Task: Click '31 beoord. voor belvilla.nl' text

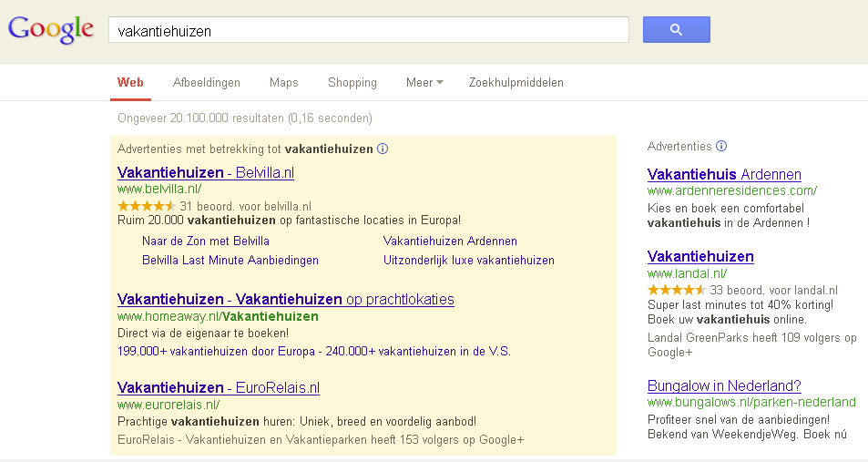Action: tap(246, 207)
